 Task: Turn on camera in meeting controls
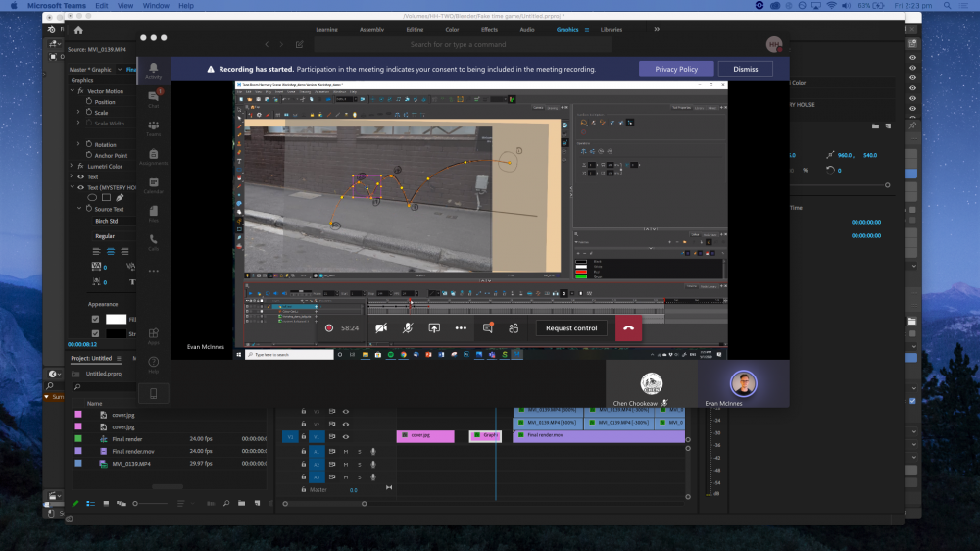(x=381, y=328)
